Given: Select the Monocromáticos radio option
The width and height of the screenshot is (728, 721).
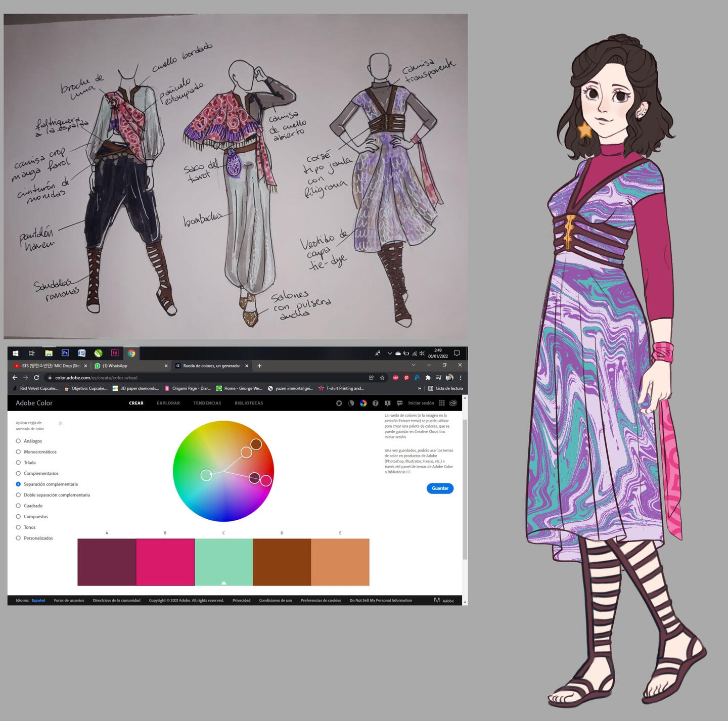Looking at the screenshot, I should tap(19, 452).
